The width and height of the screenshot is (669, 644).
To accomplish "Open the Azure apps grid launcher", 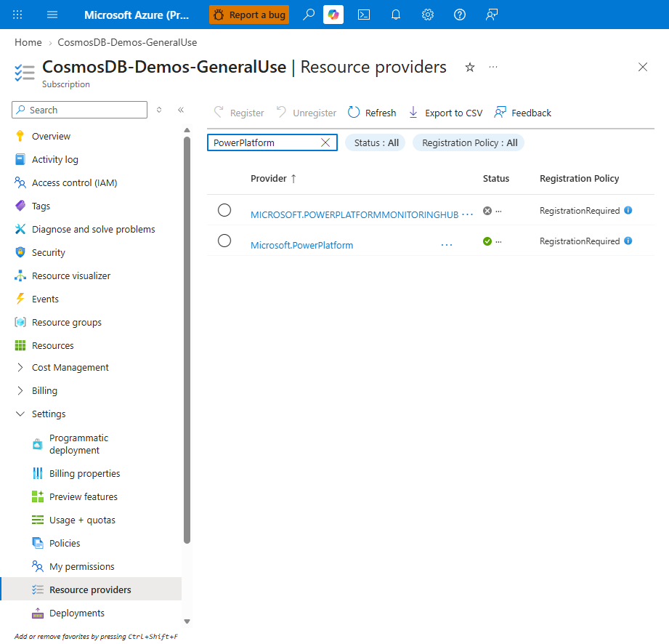I will pos(17,15).
